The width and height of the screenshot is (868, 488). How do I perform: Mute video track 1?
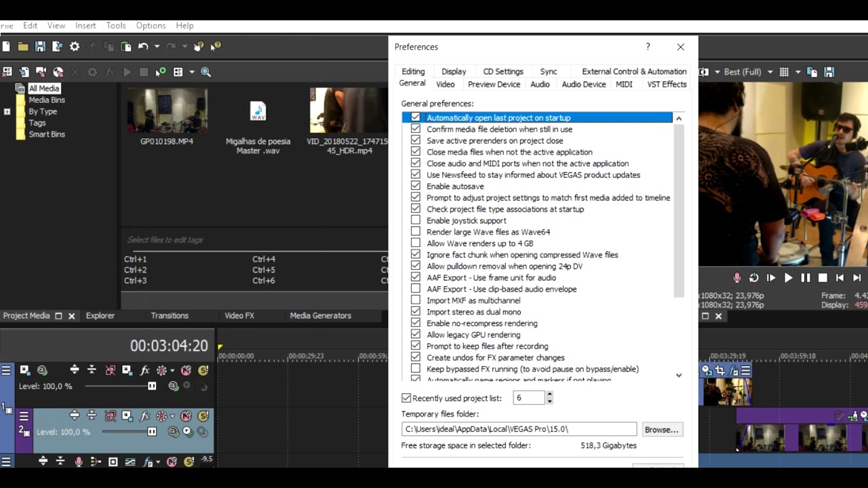tap(186, 370)
